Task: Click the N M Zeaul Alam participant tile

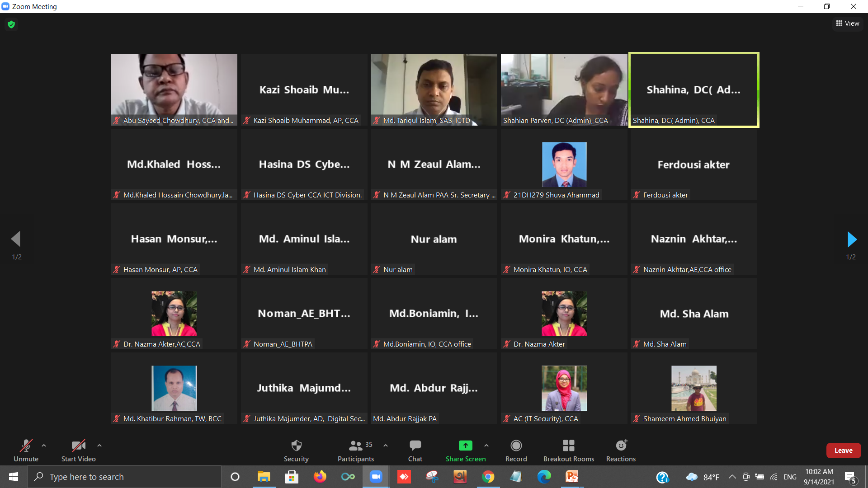Action: [x=434, y=164]
